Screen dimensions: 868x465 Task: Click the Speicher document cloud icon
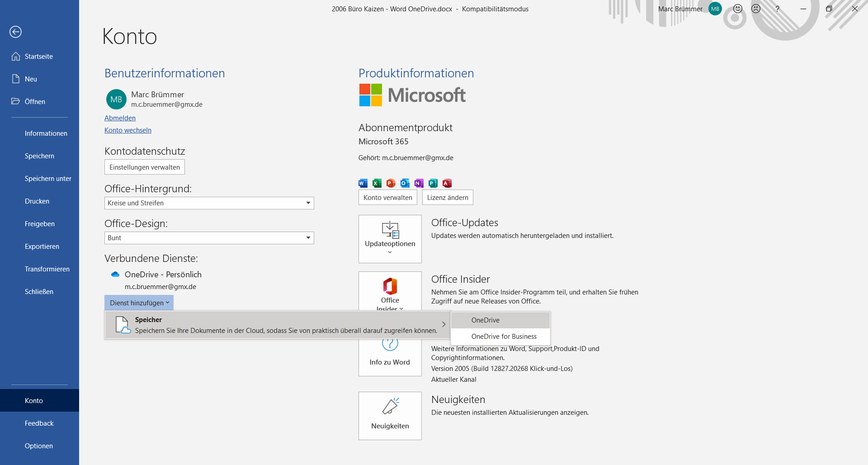tap(123, 325)
